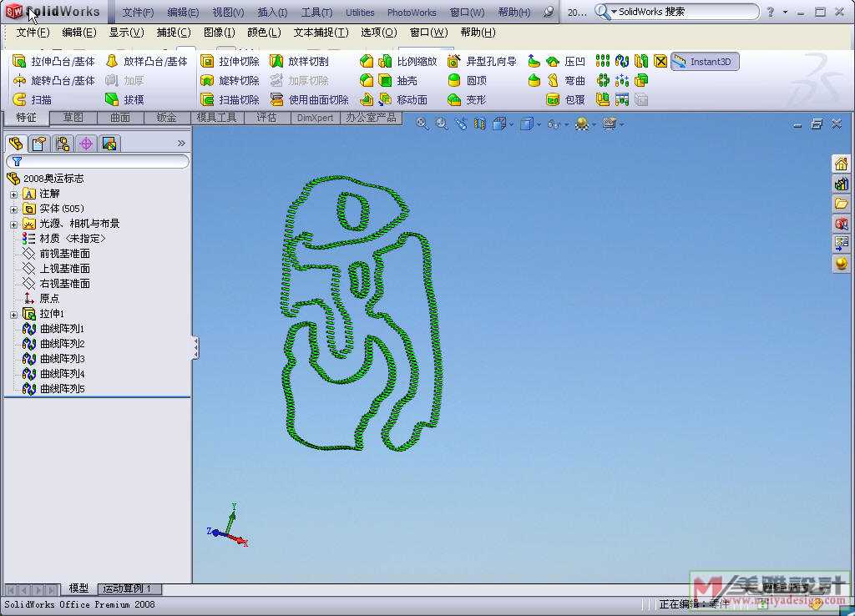Viewport: 855px width, 616px height.
Task: Open the 异型孔向导 hole wizard
Action: tap(482, 62)
